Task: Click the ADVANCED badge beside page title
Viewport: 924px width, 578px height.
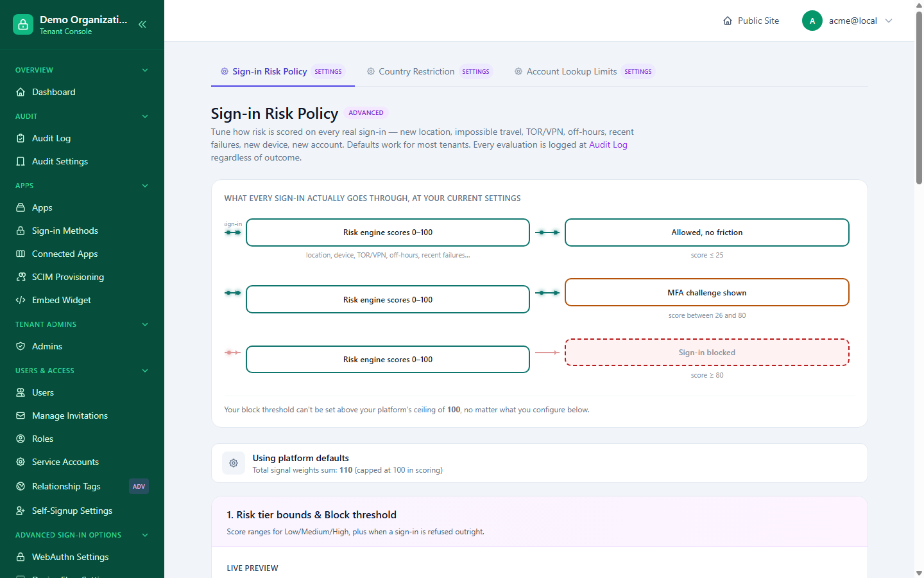Action: 366,112
